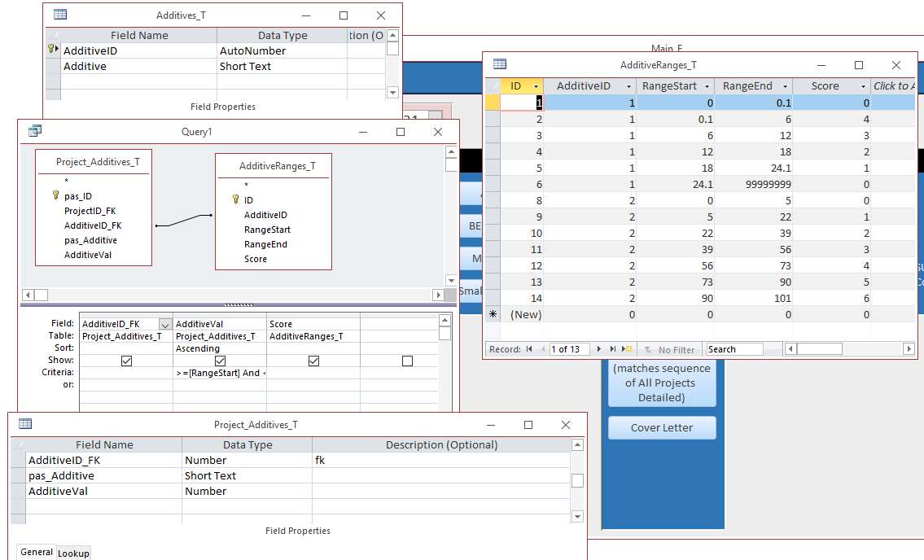924x560 pixels.
Task: Open the Score column filter dropdown
Action: click(x=863, y=86)
